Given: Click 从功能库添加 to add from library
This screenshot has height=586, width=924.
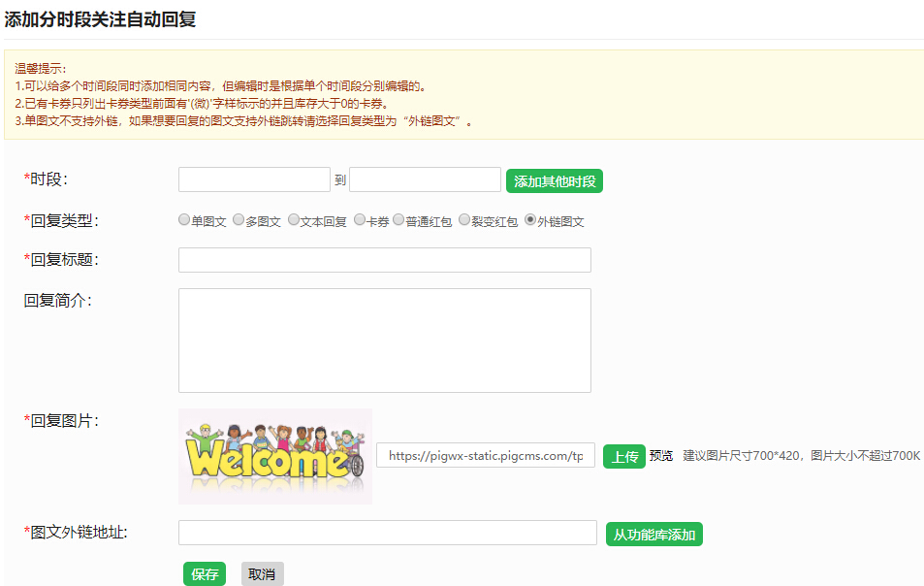Looking at the screenshot, I should click(653, 532).
